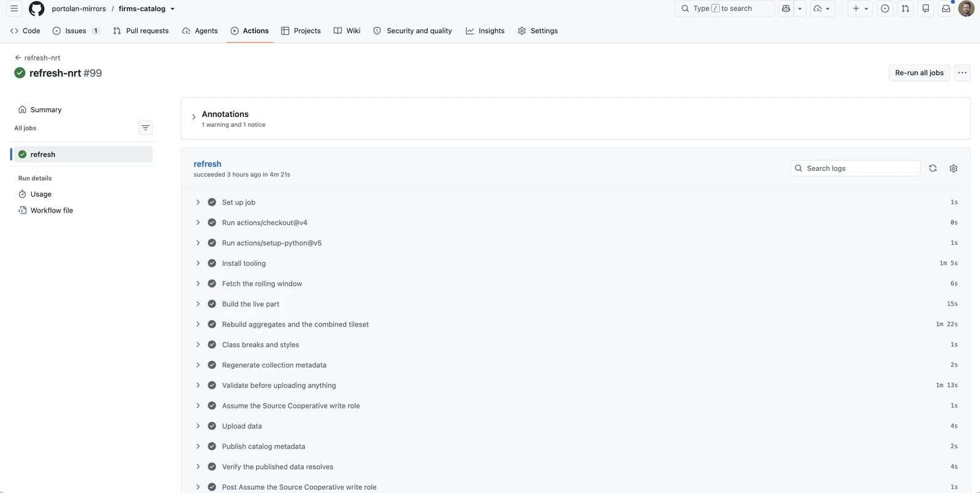Expand the Set up job step
Image resolution: width=980 pixels, height=493 pixels.
198,202
